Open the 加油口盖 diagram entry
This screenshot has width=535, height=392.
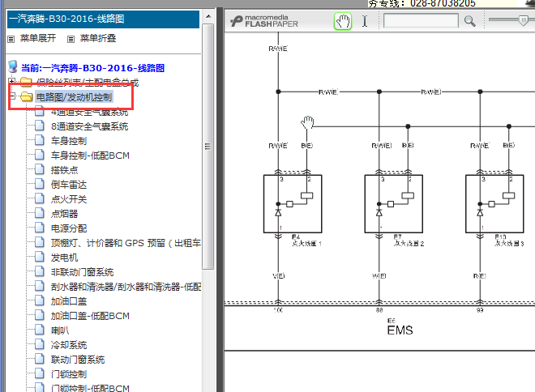click(x=69, y=301)
